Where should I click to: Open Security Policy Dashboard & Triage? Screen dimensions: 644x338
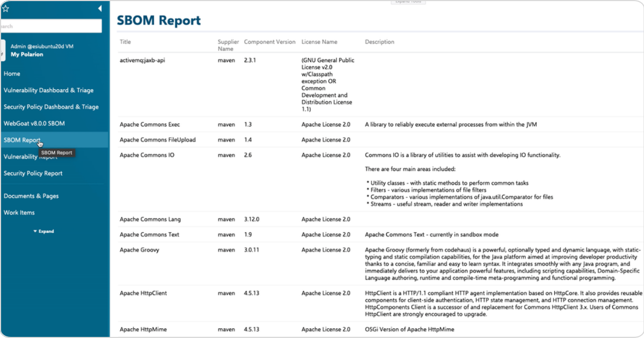51,107
